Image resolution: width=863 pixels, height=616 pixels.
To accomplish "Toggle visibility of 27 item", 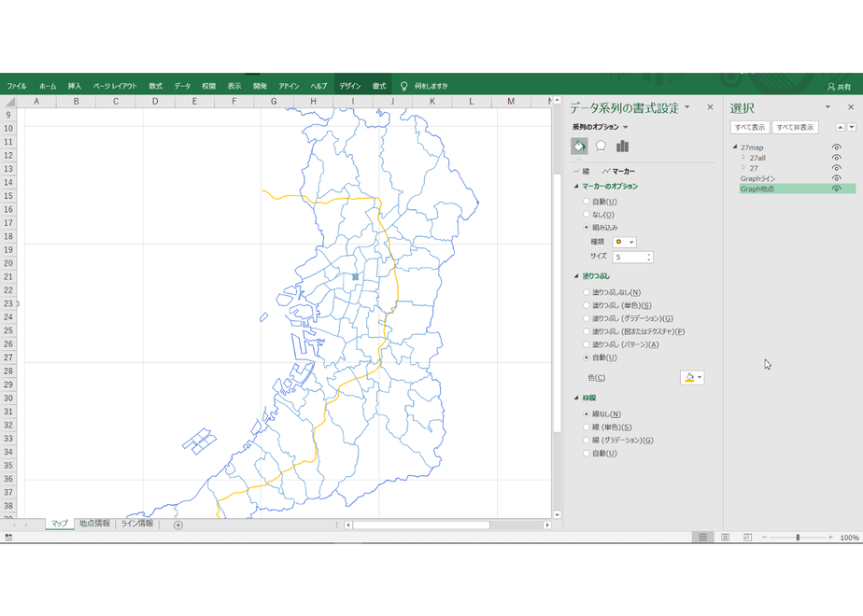I will pos(837,168).
